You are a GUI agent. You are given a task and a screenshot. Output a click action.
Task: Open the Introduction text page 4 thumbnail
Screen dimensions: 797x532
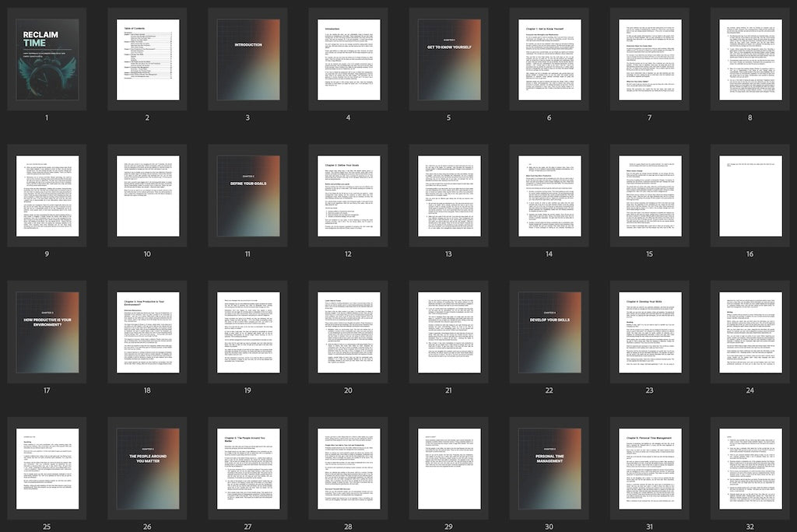[x=348, y=60]
